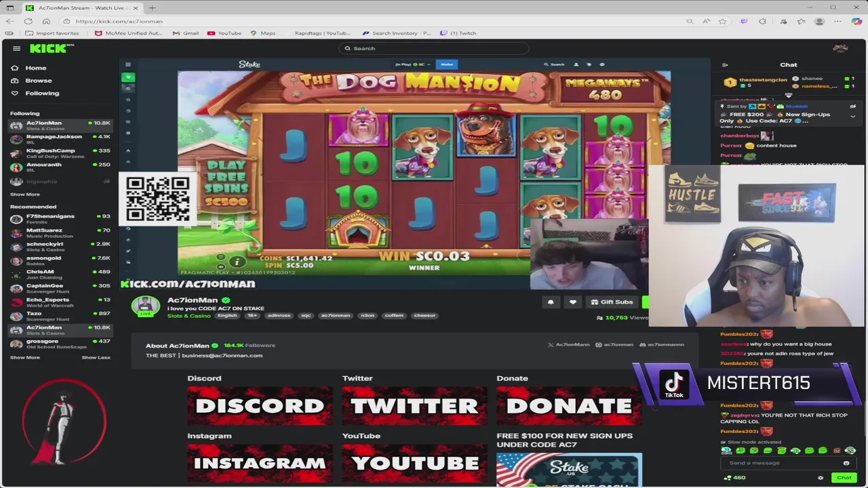Expand the gift leaderboard arrow in chat
The image size is (868, 488).
pyautogui.click(x=788, y=96)
